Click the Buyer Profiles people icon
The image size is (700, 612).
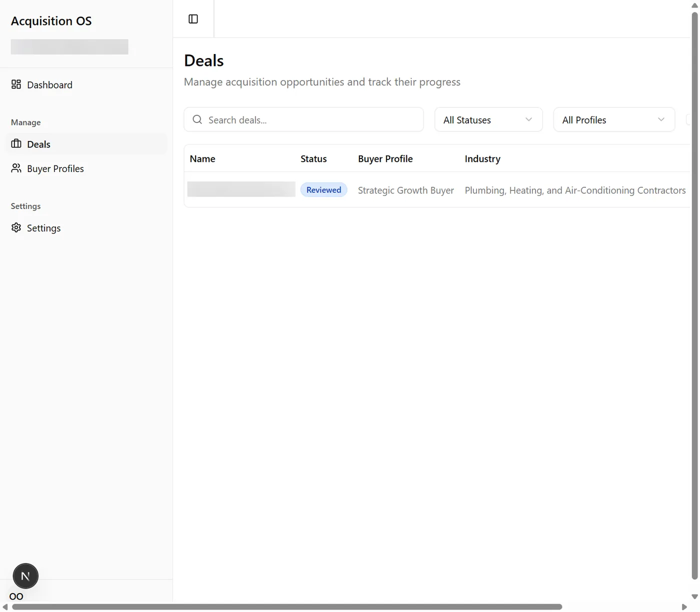click(x=16, y=168)
